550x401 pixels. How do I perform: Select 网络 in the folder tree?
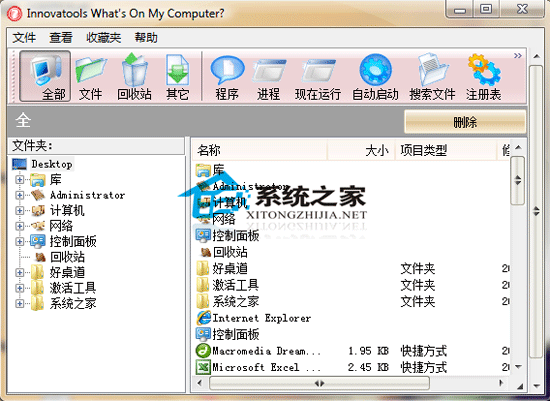coord(61,226)
